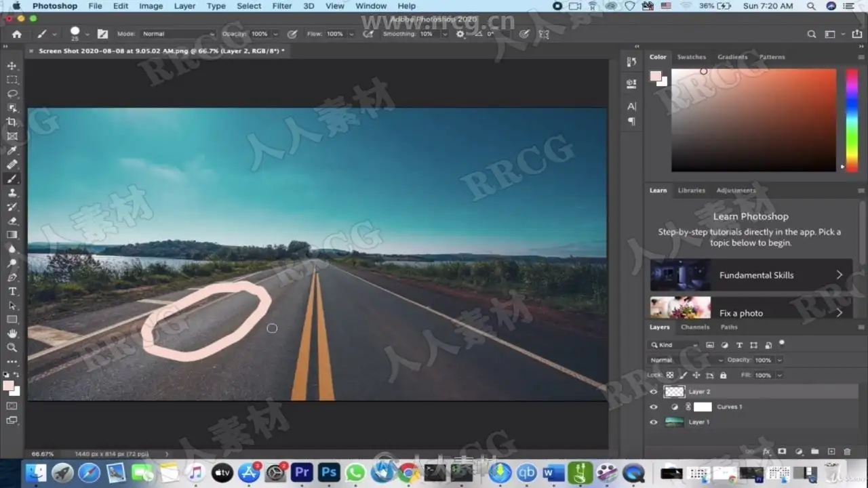Switch to the Libraries tab

tap(692, 190)
